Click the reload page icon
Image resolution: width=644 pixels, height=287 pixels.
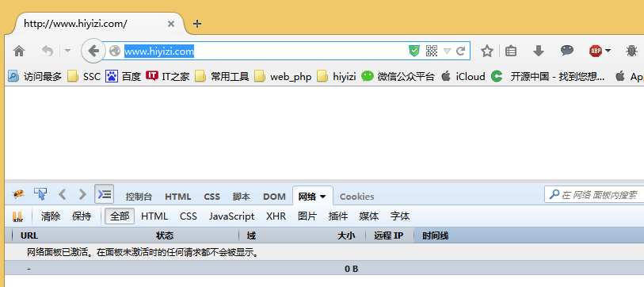pyautogui.click(x=460, y=51)
